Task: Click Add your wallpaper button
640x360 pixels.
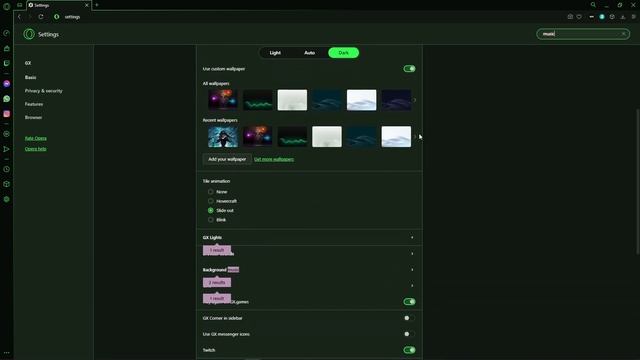Action: [x=227, y=159]
